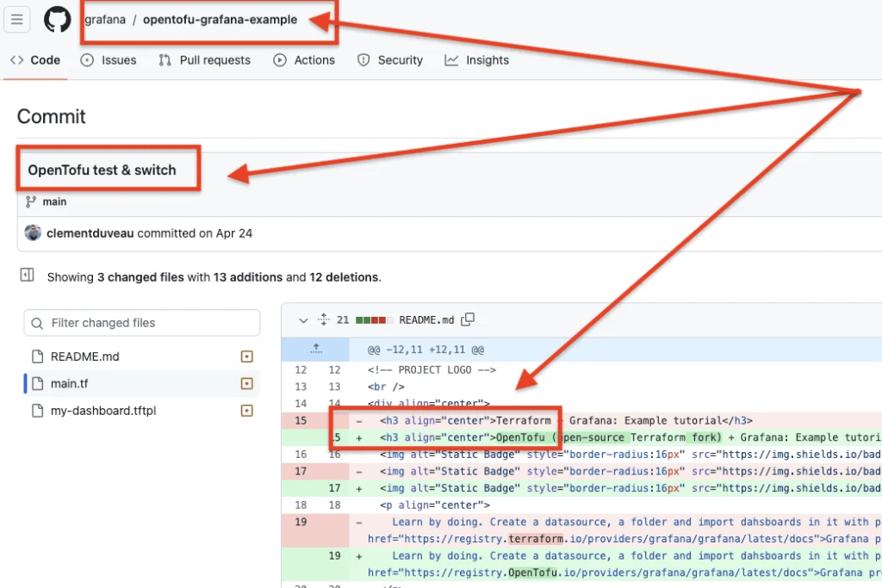
Task: Open the grafana organization link
Action: click(x=105, y=20)
